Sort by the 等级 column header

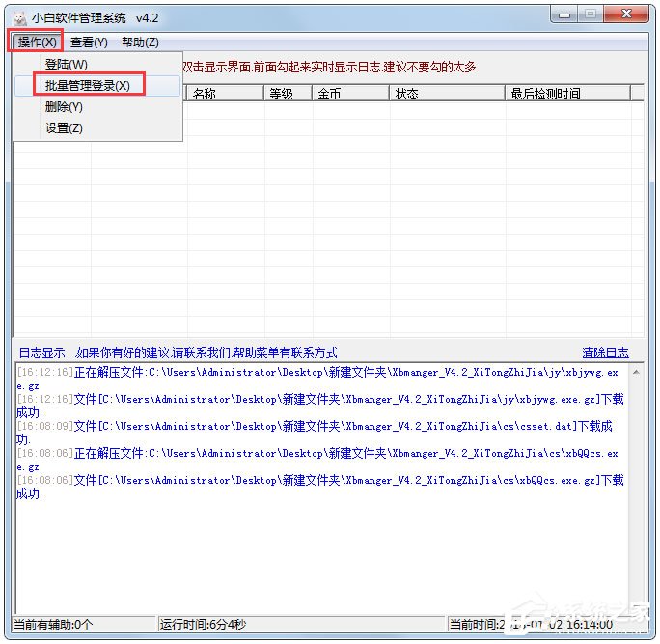[x=288, y=93]
